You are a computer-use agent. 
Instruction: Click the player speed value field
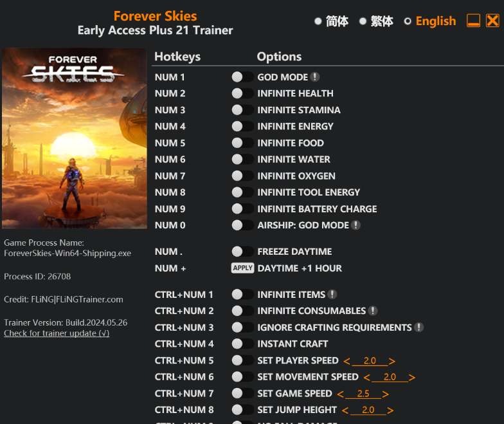click(x=370, y=361)
